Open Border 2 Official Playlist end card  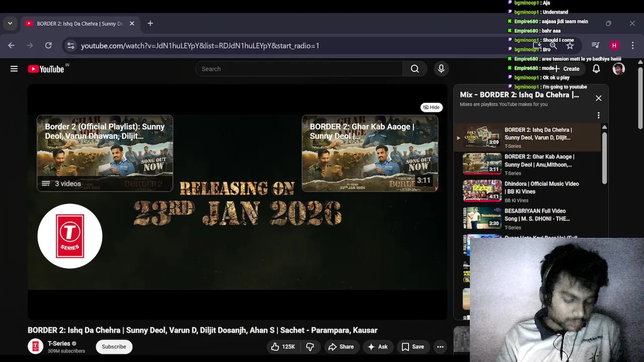click(x=105, y=153)
